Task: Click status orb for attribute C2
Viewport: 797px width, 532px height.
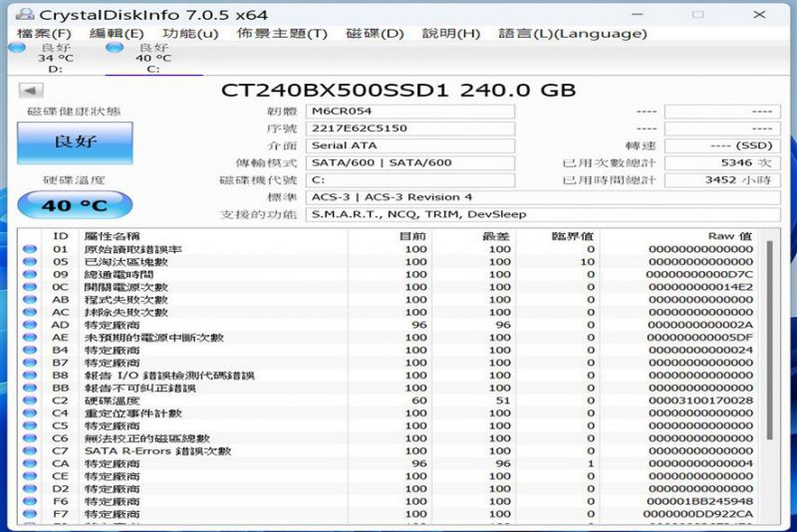Action: pyautogui.click(x=30, y=400)
